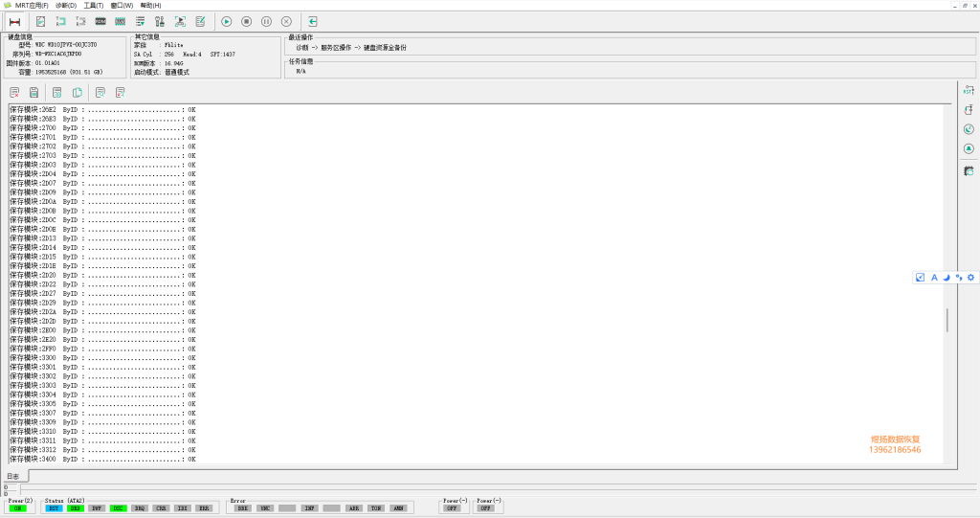
Task: Click the clear log icon with red X
Action: pyautogui.click(x=14, y=93)
